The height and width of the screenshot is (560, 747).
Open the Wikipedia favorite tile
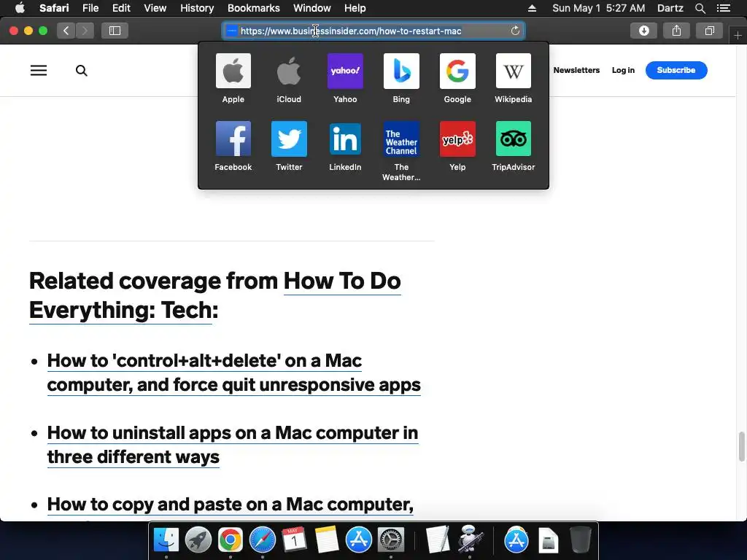pyautogui.click(x=513, y=79)
